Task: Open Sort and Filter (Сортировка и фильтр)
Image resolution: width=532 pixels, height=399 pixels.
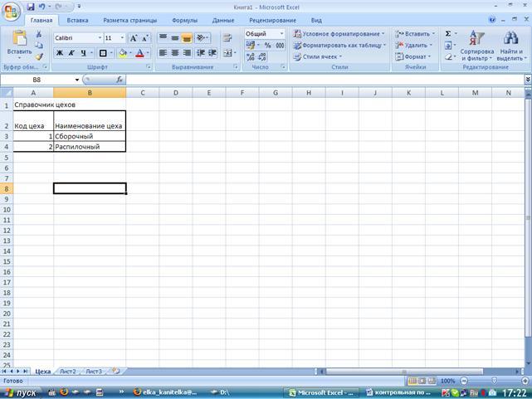Action: [x=476, y=46]
